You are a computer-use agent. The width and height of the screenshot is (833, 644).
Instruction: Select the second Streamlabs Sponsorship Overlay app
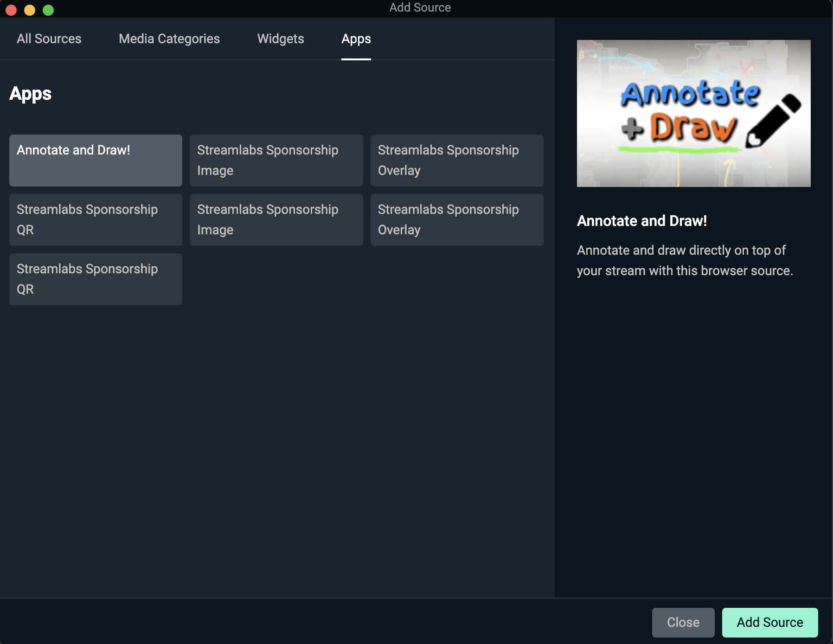click(456, 219)
